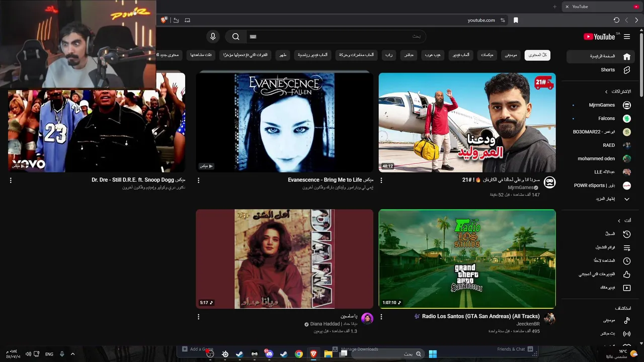Select the All content (كلّ المحتوى) chip
Image resolution: width=644 pixels, height=362 pixels.
pyautogui.click(x=537, y=55)
